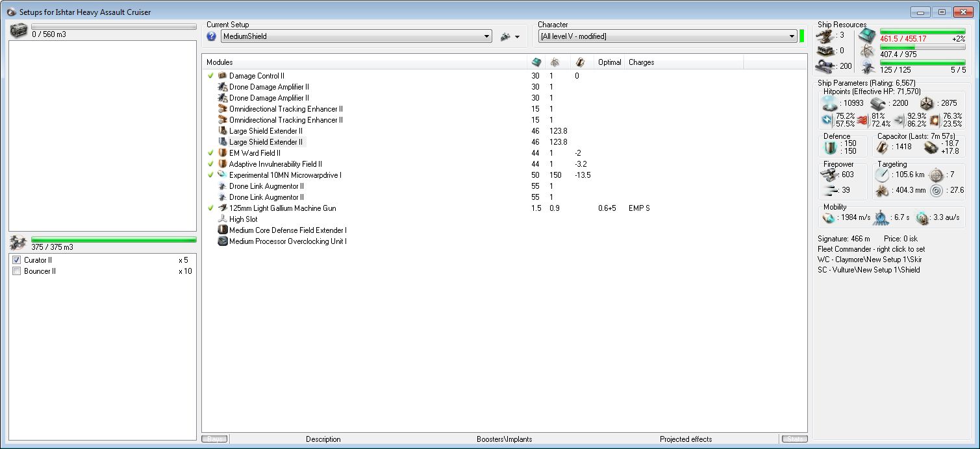Click the drone bay capacity bar 375 / 375 m3
Screen dimensions: 980x449
[x=114, y=240]
